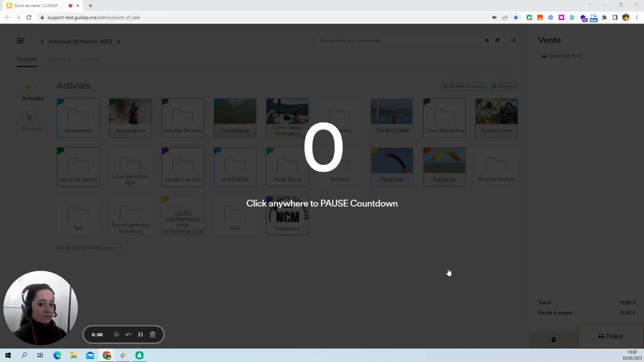644x362 pixels.
Task: Open the Accrobranche activity tile
Action: (130, 118)
